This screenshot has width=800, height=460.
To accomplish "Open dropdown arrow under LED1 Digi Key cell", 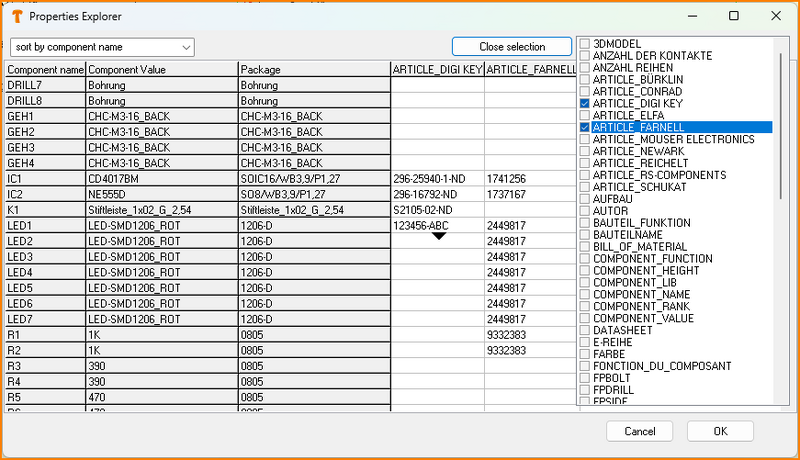I will tap(438, 236).
